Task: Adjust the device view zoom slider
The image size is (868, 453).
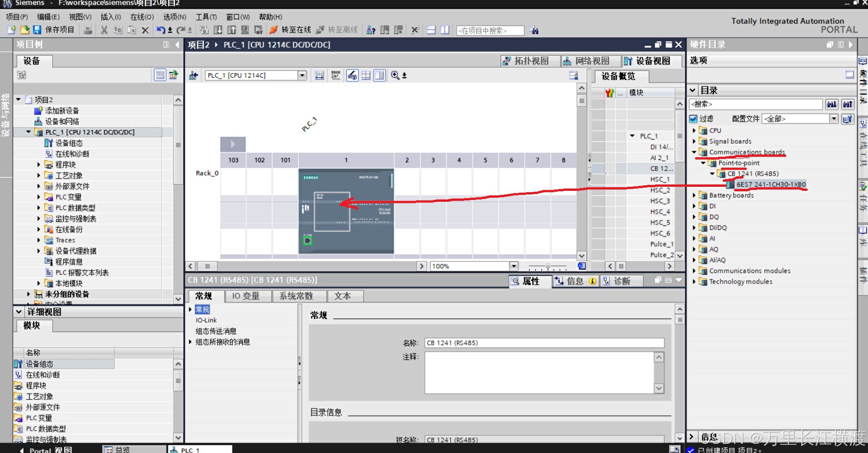Action: pos(547,266)
